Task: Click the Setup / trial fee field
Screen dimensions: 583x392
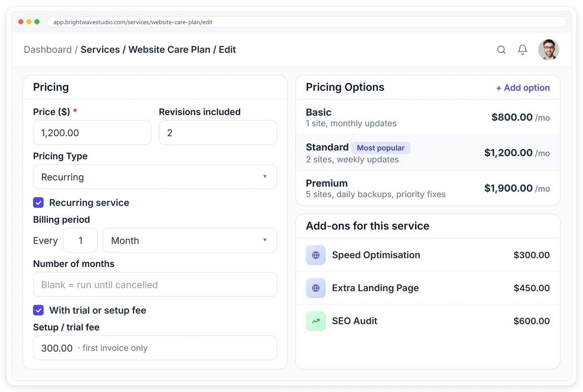Action: tap(155, 348)
